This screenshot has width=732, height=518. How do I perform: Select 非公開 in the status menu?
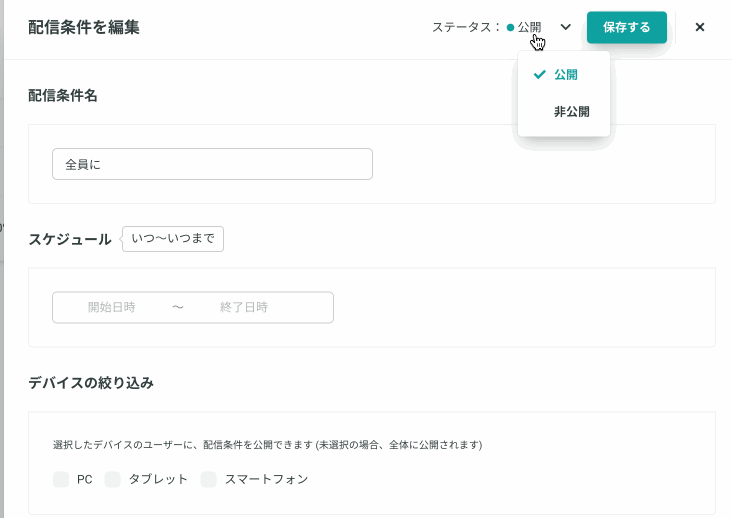(x=563, y=112)
